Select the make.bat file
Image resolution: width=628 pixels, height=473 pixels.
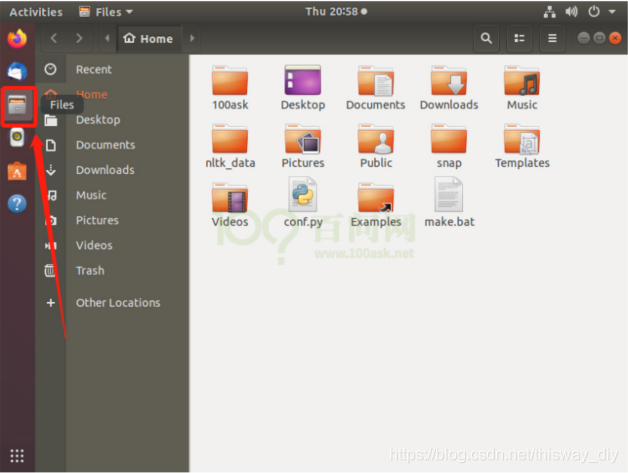449,203
